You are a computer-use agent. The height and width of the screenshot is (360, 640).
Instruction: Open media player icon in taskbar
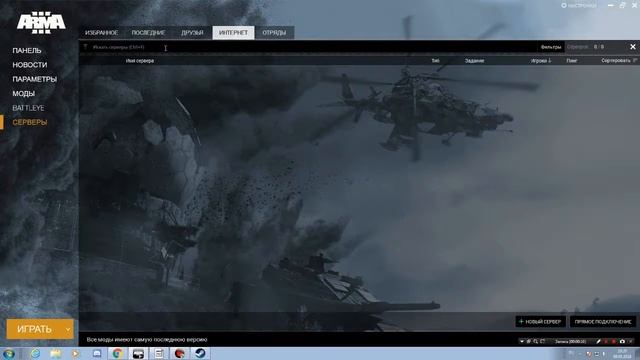point(75,353)
